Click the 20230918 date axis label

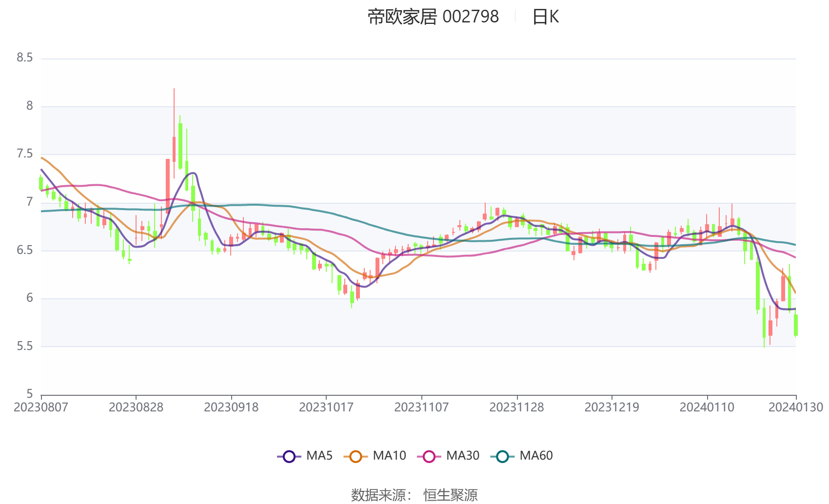pyautogui.click(x=231, y=407)
